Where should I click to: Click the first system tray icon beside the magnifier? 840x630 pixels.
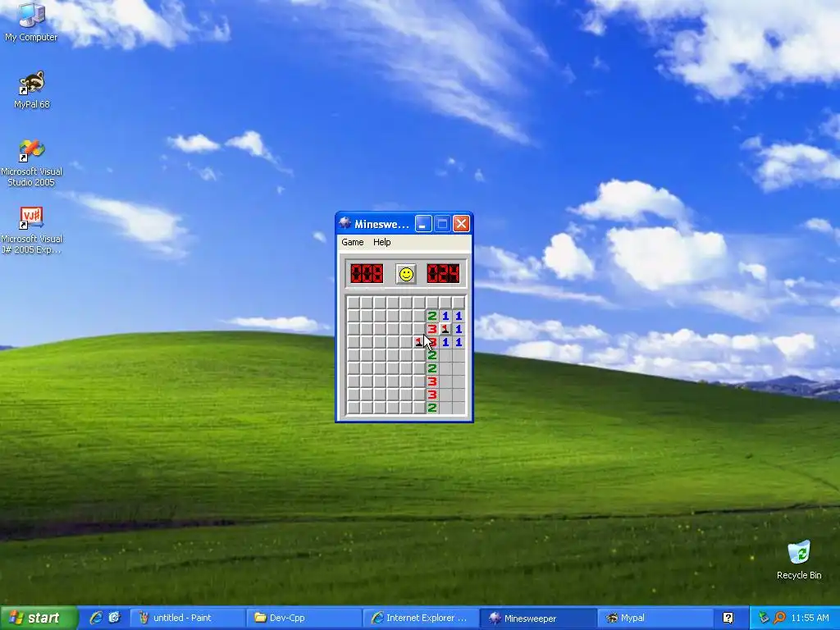[764, 618]
